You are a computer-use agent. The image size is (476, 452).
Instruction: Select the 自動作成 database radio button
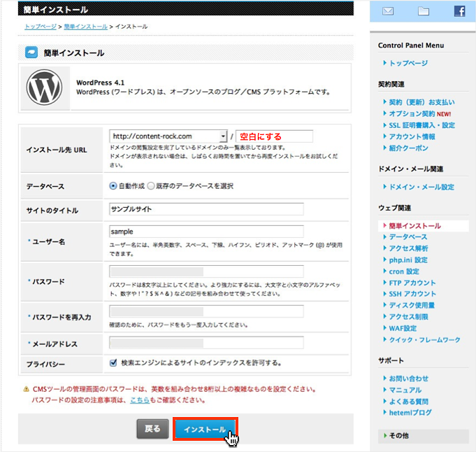click(113, 186)
